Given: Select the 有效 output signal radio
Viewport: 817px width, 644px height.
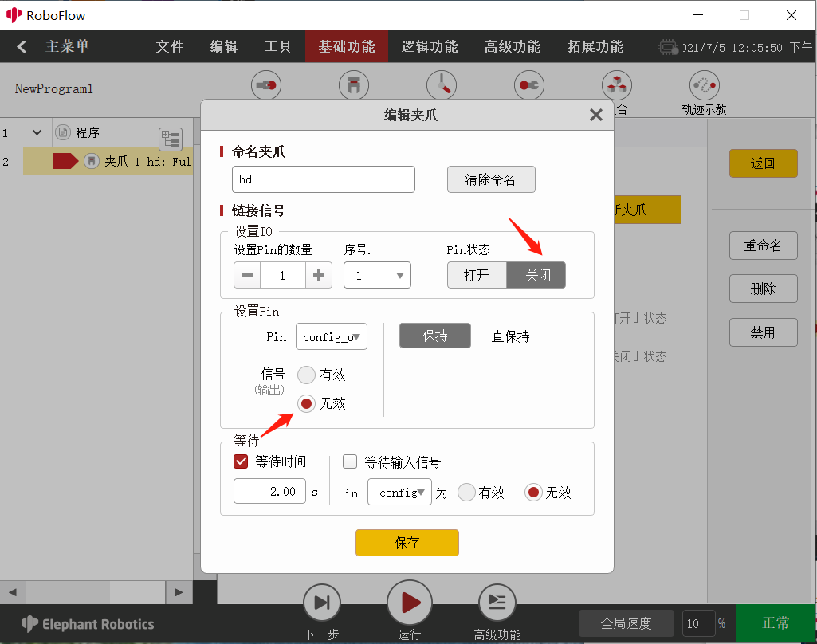Looking at the screenshot, I should [x=306, y=375].
